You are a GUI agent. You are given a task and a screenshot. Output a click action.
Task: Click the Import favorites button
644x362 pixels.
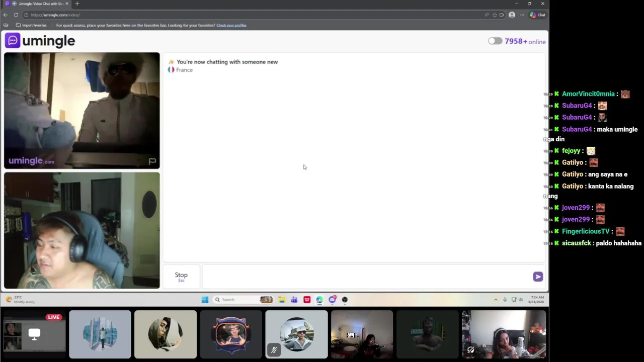(x=31, y=25)
